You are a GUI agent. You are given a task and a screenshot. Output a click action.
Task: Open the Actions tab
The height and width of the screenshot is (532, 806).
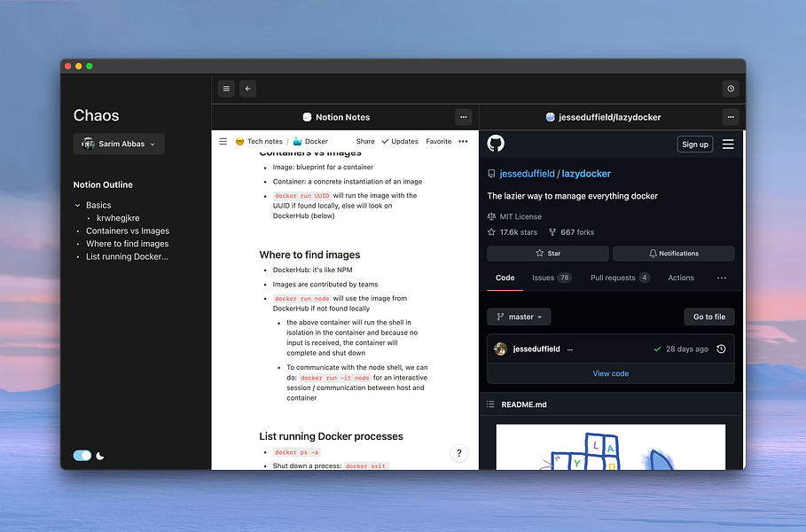(681, 278)
